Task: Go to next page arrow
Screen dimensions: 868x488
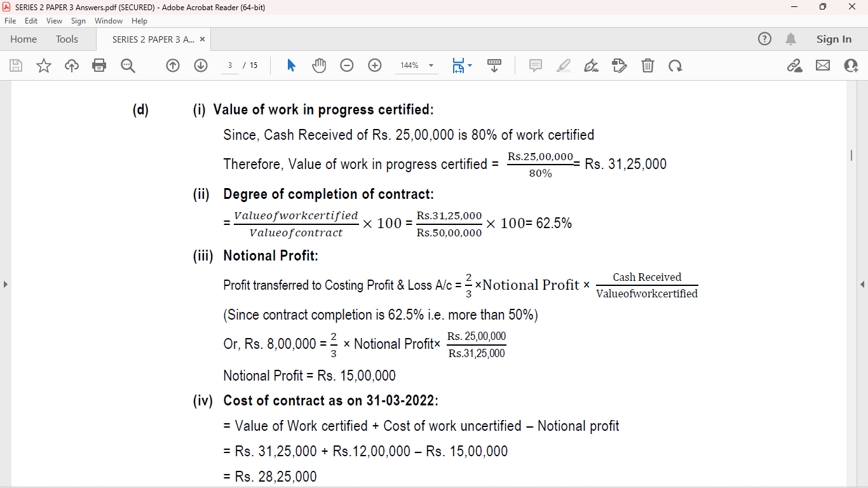Action: point(201,65)
